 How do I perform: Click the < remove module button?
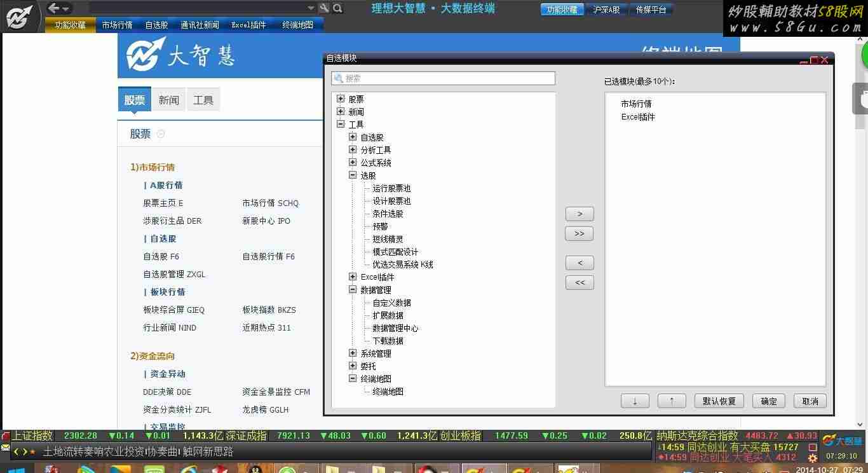point(580,263)
